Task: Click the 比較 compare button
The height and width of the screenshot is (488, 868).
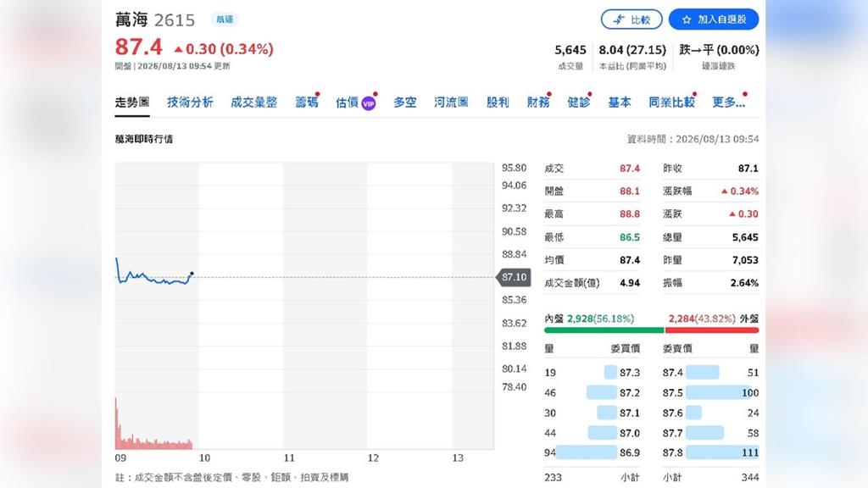Action: pyautogui.click(x=632, y=19)
